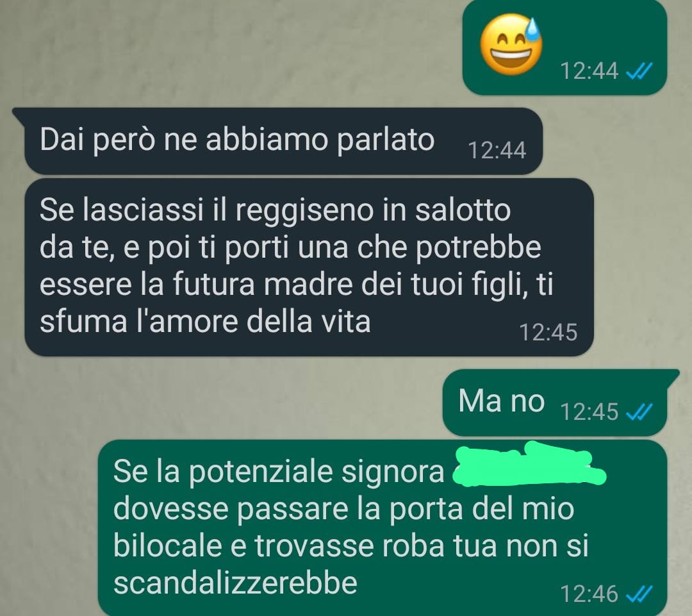692x616 pixels.
Task: Click the sweating smile emoji
Action: pos(511,45)
